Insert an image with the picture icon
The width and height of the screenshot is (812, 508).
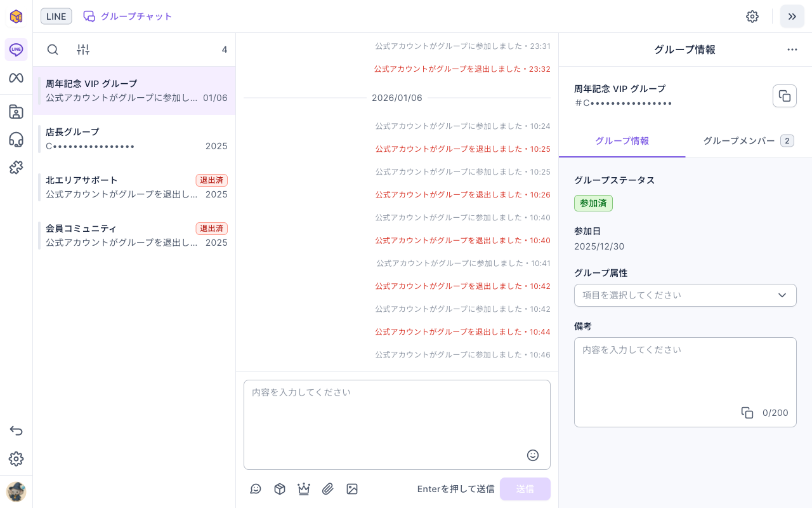[x=352, y=489]
